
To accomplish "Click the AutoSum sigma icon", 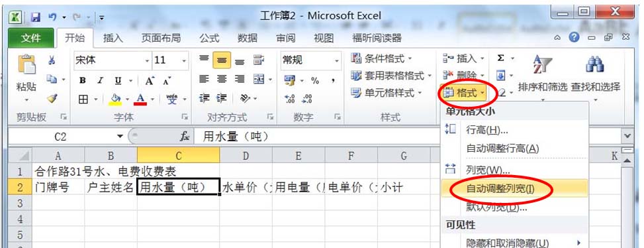I will click(x=500, y=58).
